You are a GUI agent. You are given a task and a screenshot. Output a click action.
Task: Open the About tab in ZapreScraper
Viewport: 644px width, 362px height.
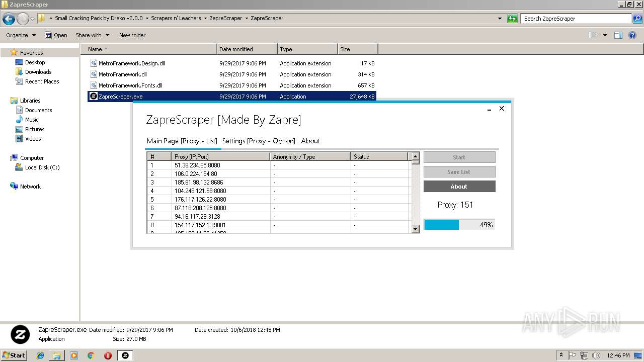pyautogui.click(x=310, y=141)
